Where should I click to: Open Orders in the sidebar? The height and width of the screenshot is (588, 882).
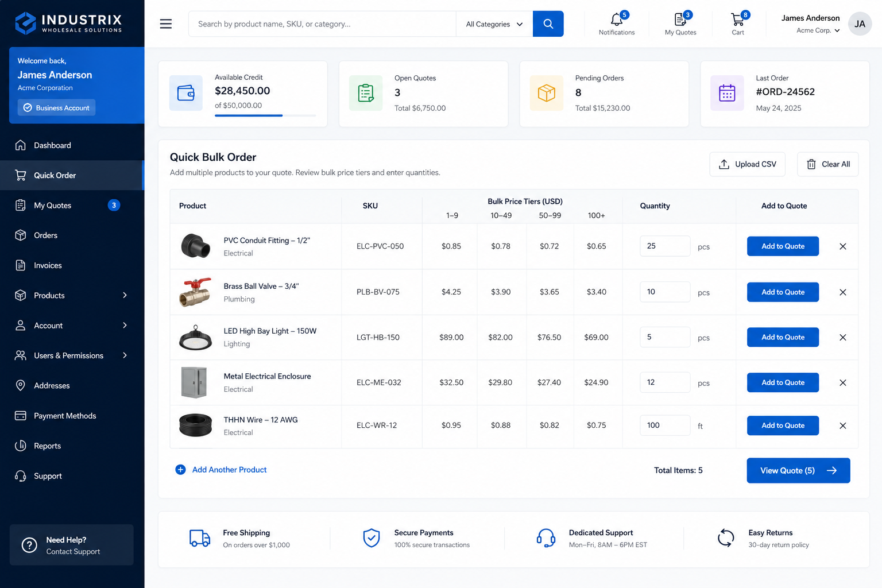[x=72, y=235]
